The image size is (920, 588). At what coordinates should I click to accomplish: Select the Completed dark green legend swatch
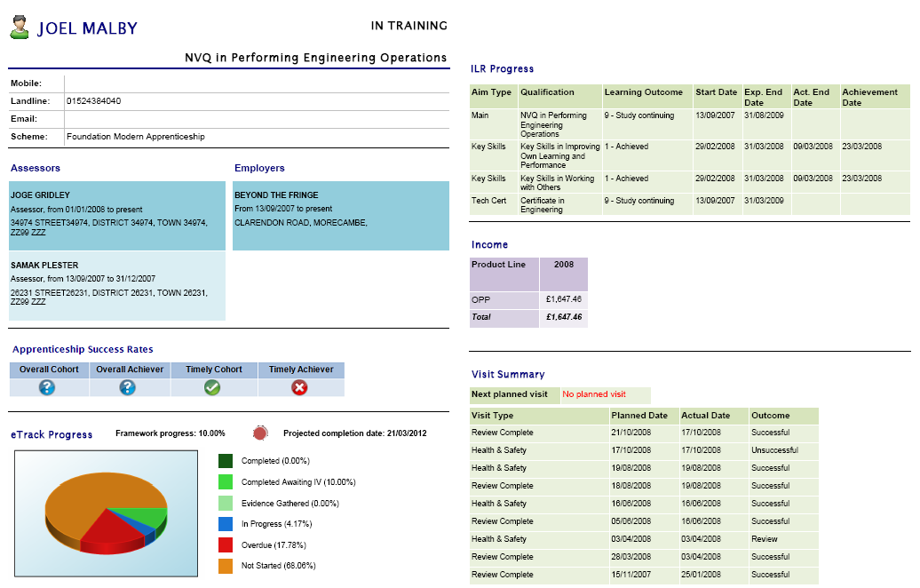pyautogui.click(x=226, y=461)
